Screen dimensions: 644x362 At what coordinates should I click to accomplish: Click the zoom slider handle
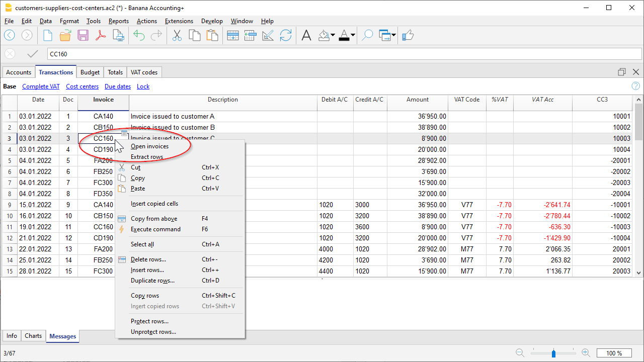click(x=553, y=353)
